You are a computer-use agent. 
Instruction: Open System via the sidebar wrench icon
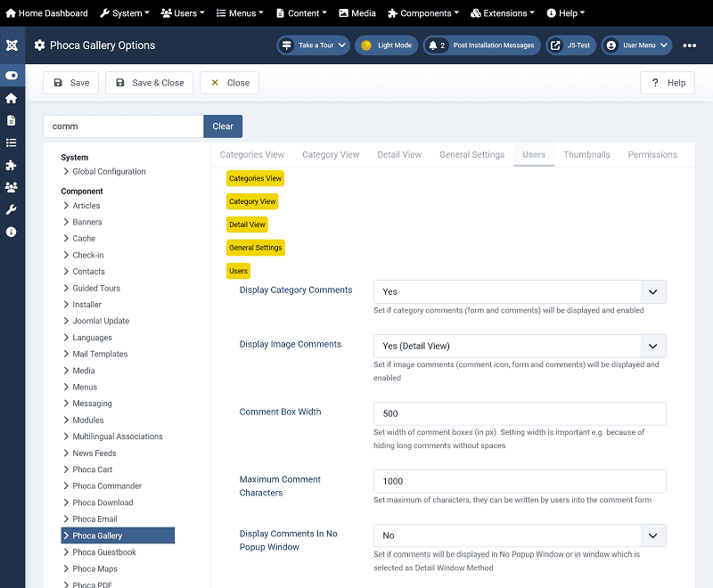12,209
